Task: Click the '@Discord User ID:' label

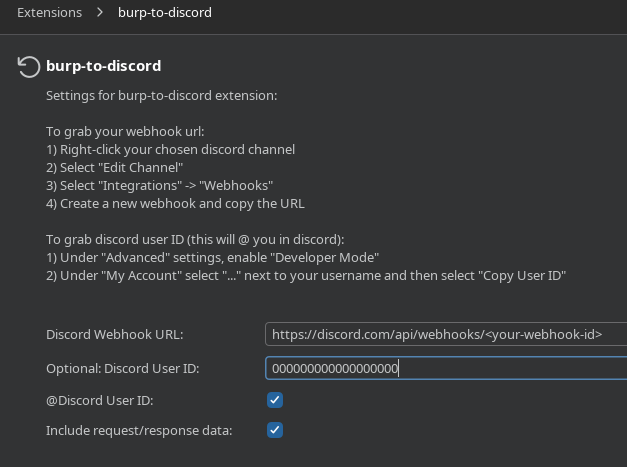Action: tap(100, 401)
